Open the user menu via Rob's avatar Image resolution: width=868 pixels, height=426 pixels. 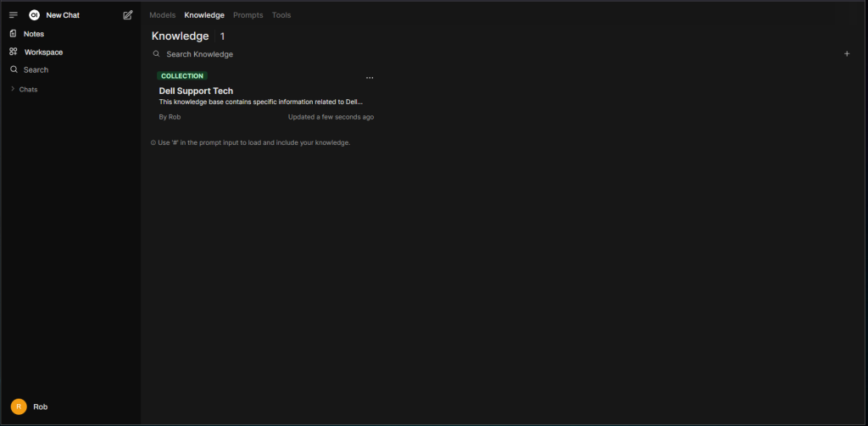point(19,407)
